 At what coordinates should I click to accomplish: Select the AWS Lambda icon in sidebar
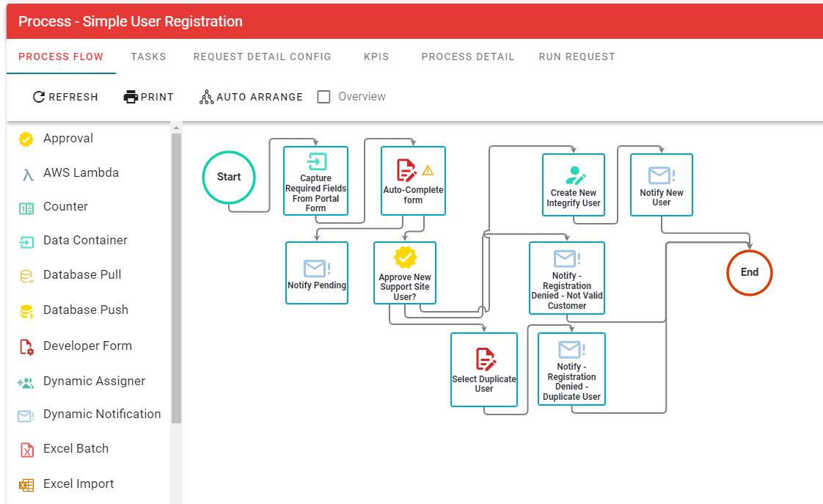click(28, 175)
